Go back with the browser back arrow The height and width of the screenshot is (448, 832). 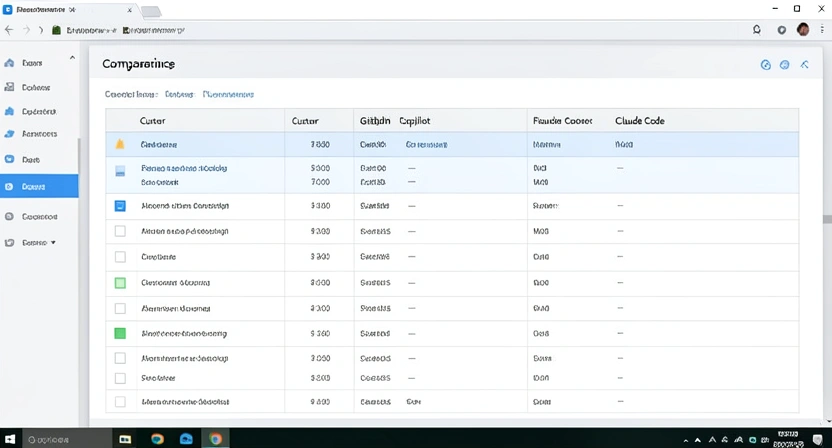(x=8, y=30)
